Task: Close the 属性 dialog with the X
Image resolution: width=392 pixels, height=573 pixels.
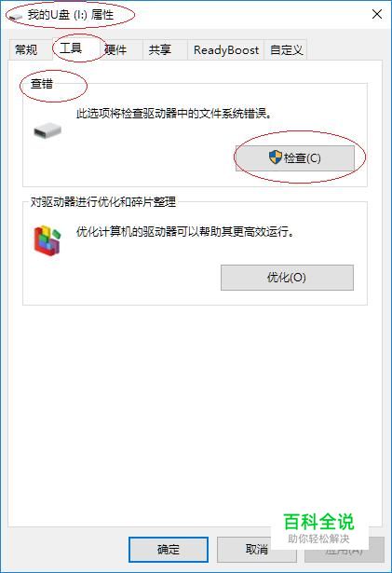Action: pyautogui.click(x=377, y=15)
